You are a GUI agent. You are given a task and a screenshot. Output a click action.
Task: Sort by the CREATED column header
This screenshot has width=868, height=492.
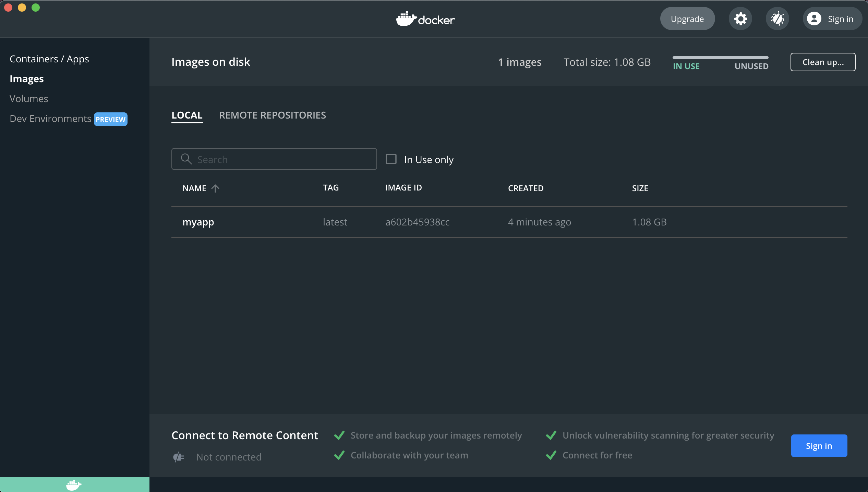tap(526, 188)
